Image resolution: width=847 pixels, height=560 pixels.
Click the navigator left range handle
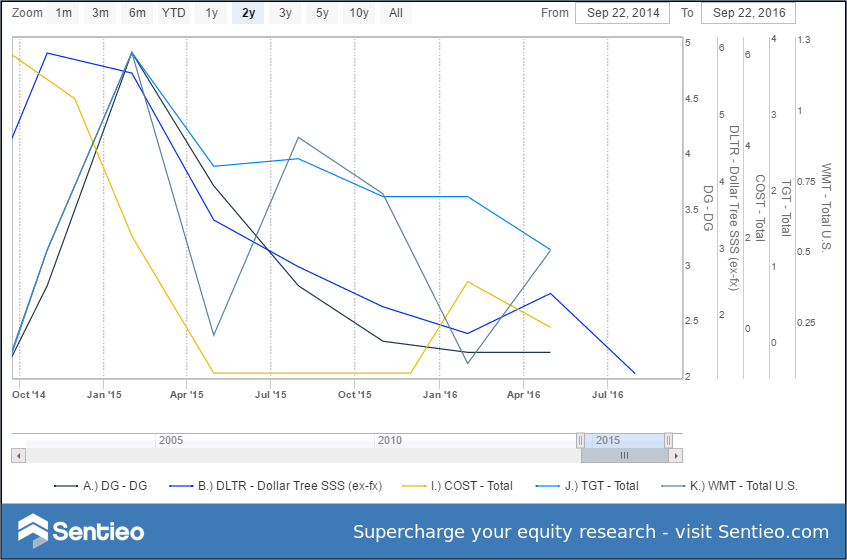(580, 441)
